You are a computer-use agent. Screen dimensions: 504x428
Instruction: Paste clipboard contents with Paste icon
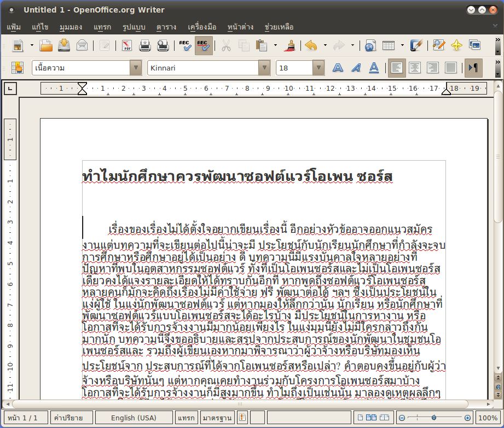click(262, 45)
